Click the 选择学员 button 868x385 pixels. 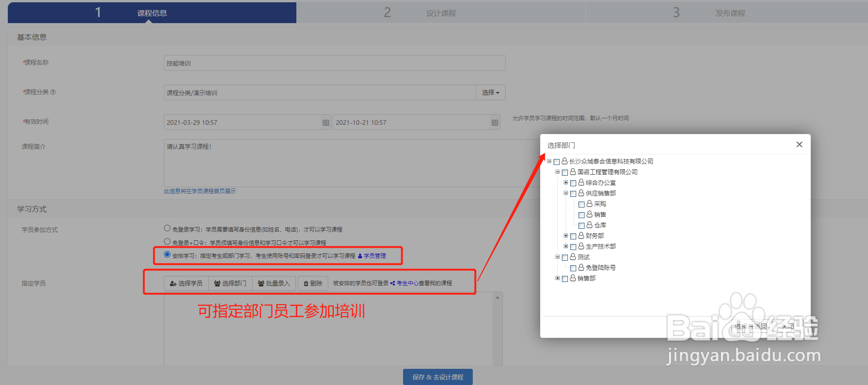186,283
